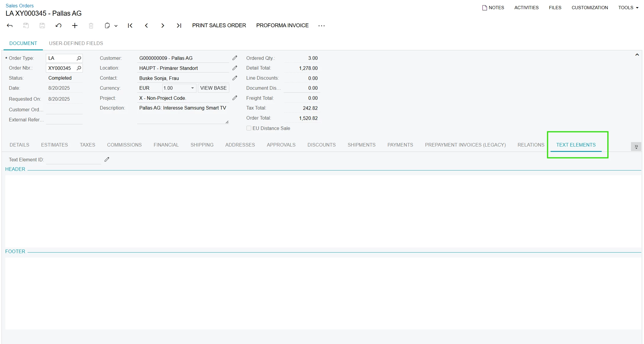Image resolution: width=644 pixels, height=344 pixels.
Task: Edit the Customer using the pencil icon
Action: tap(235, 58)
